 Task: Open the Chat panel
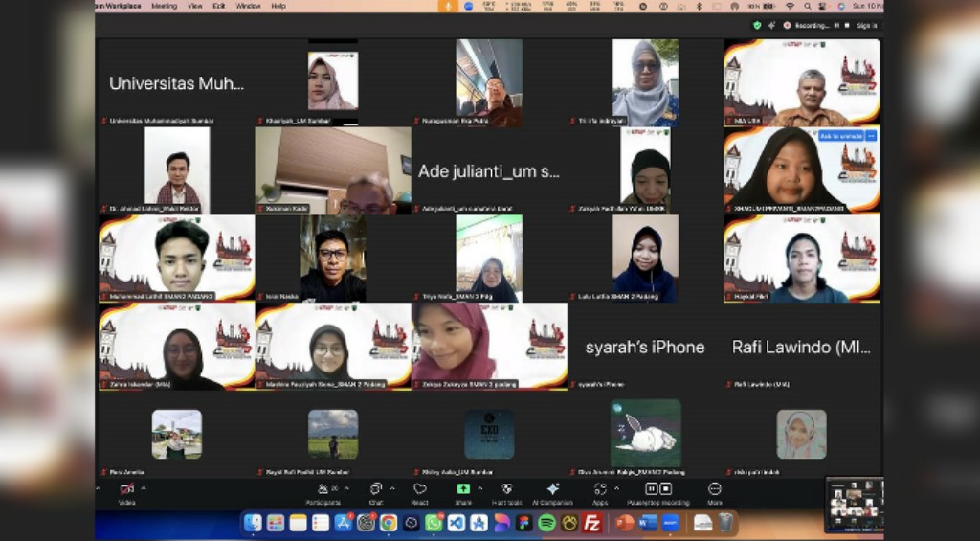375,490
